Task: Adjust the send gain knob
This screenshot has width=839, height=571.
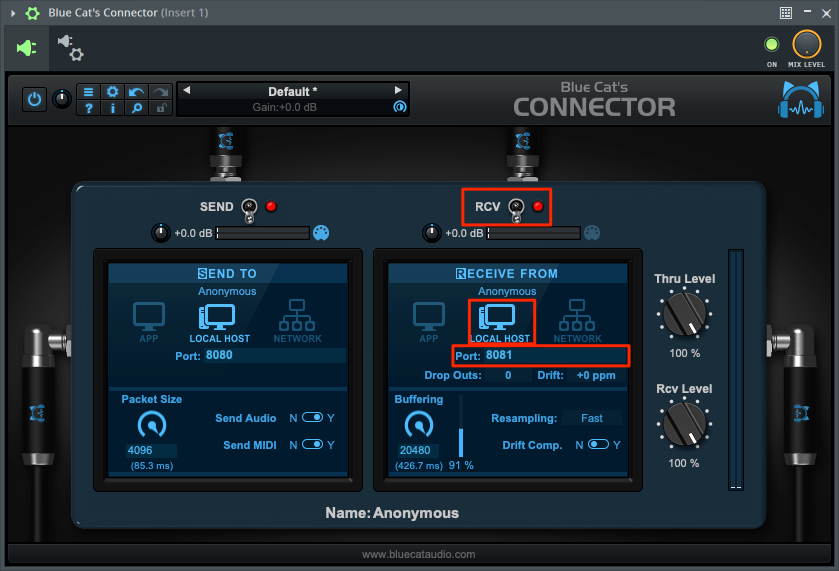Action: [x=161, y=233]
